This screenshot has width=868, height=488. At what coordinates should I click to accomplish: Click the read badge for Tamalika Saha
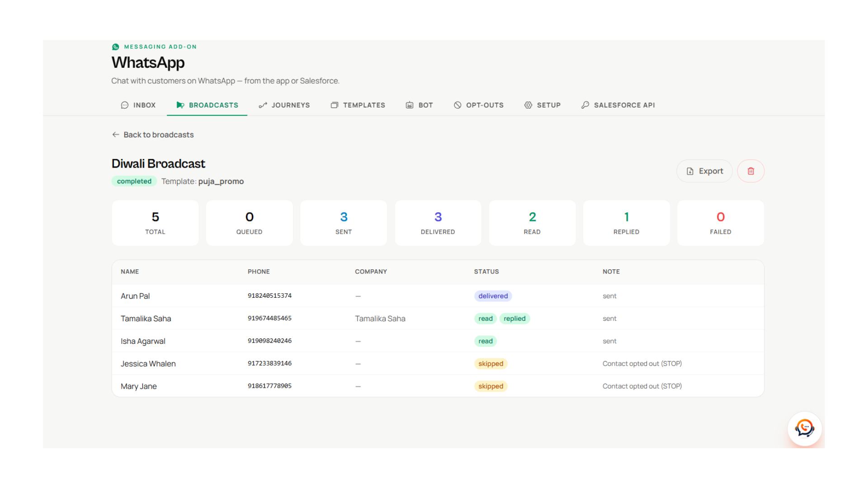[486, 319]
